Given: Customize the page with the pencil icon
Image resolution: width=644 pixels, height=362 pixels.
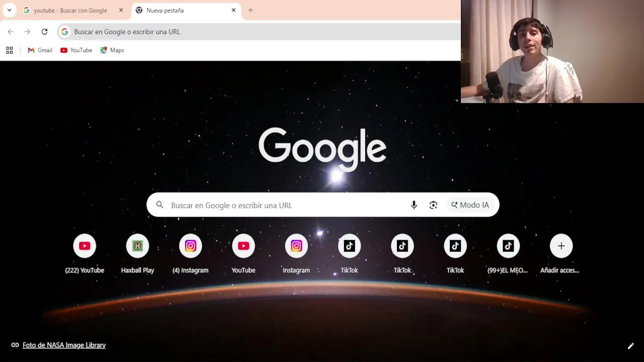Looking at the screenshot, I should click(x=630, y=346).
